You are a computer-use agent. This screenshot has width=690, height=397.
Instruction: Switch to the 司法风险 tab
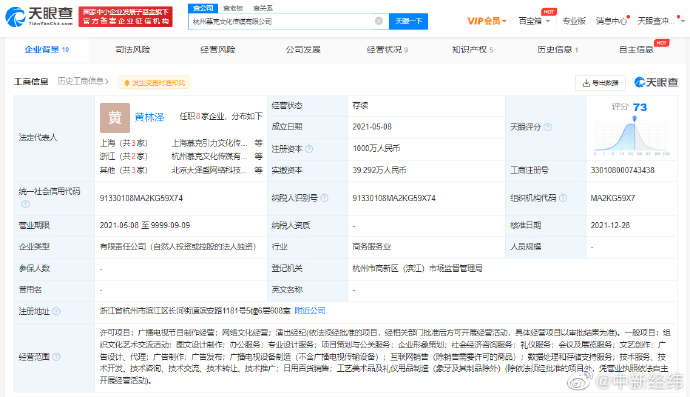[x=132, y=50]
